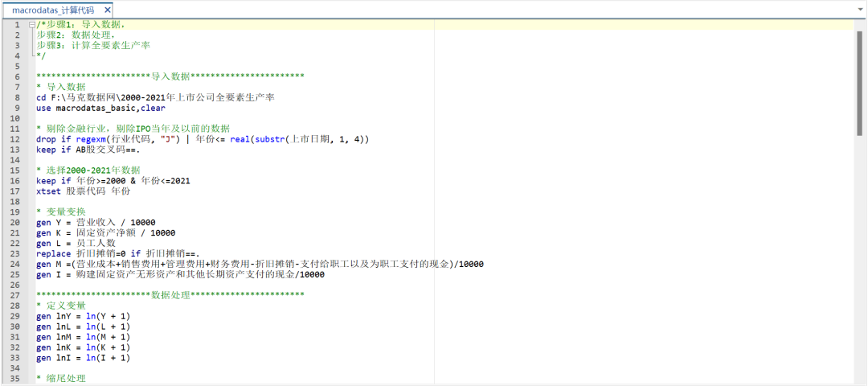Image resolution: width=868 pixels, height=386 pixels.
Task: Click the 'cd F:\马克数据网' command line
Action: coord(156,97)
